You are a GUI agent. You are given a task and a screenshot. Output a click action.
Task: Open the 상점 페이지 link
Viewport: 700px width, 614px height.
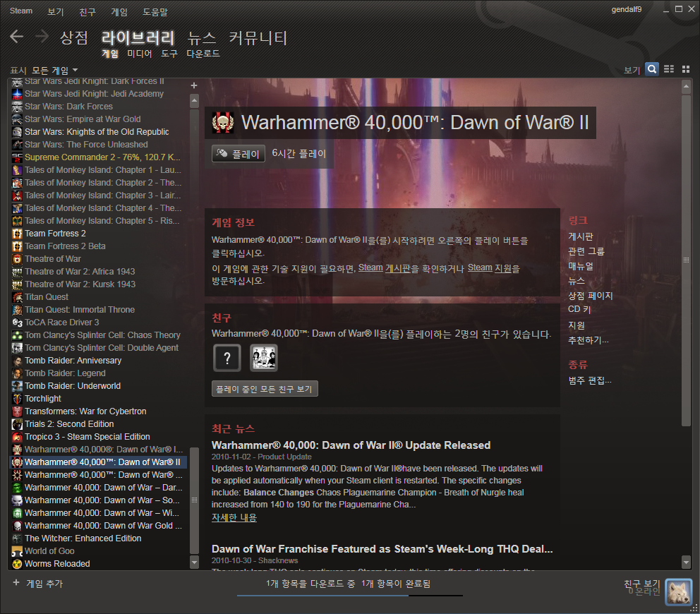coord(590,296)
